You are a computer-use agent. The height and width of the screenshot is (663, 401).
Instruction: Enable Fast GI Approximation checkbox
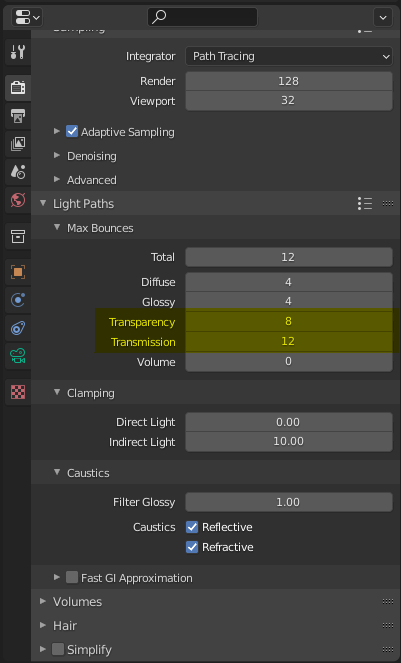(72, 578)
